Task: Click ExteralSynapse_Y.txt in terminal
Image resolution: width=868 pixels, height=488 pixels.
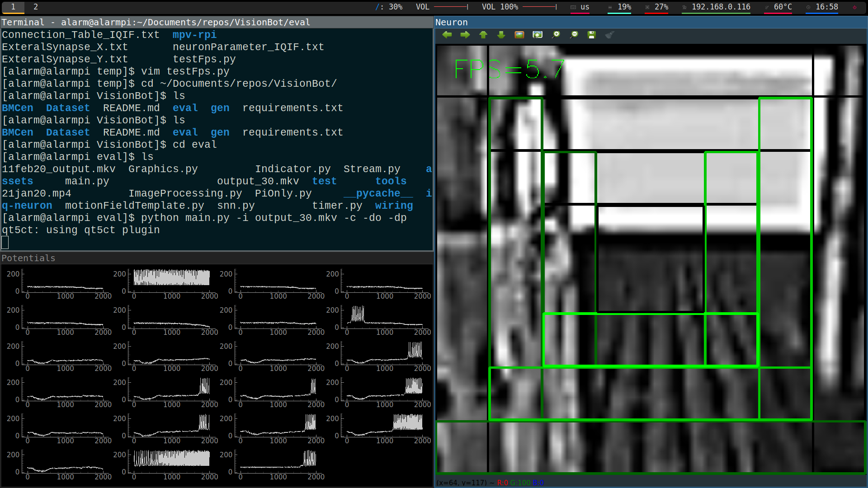Action: pos(65,59)
